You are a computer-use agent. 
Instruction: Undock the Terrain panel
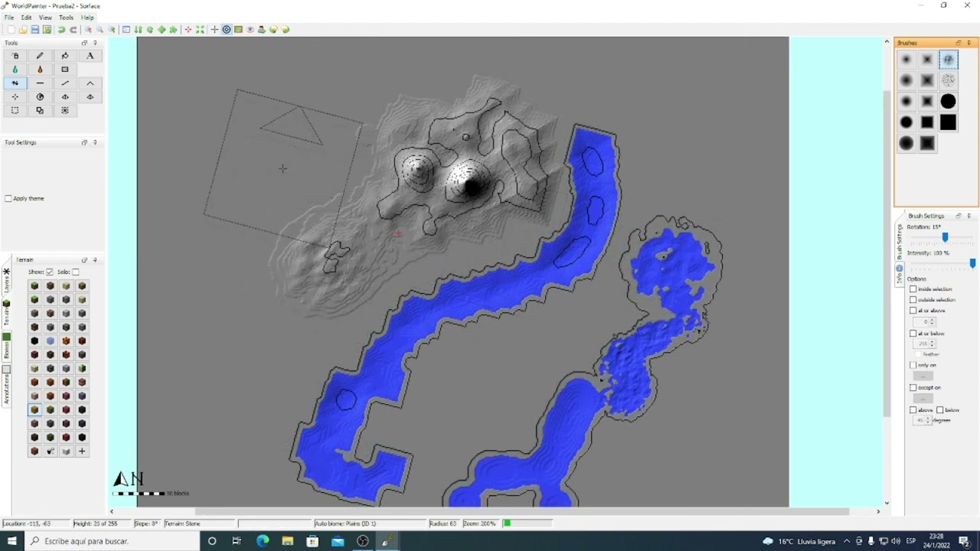click(x=84, y=260)
